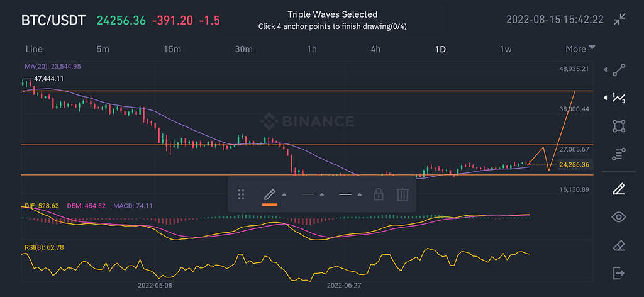
Task: Toggle the lock on the drawing
Action: pyautogui.click(x=378, y=194)
